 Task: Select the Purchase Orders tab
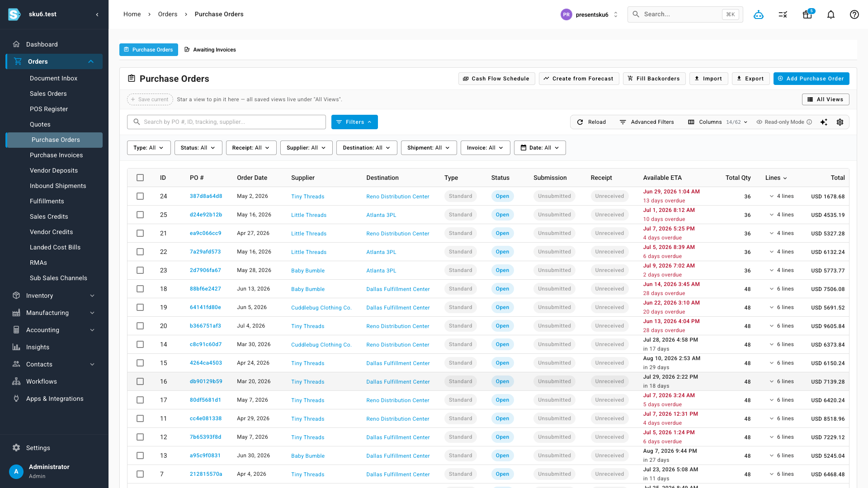tap(149, 50)
